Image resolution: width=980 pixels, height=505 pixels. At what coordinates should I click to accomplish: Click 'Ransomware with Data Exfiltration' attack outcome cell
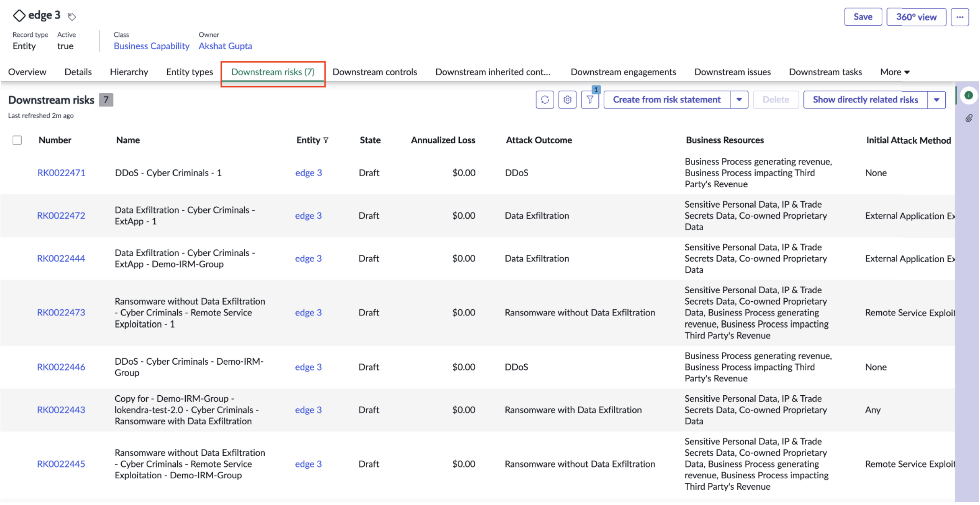tap(573, 410)
